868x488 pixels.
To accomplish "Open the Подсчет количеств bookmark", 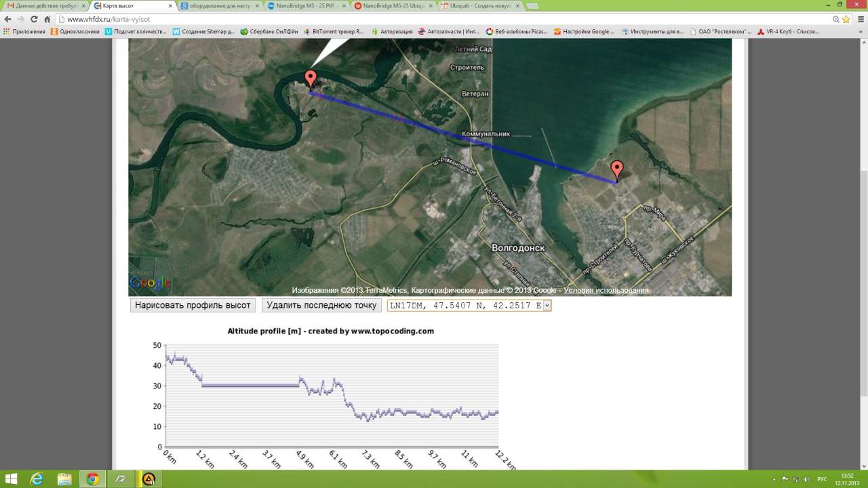I will tap(135, 31).
